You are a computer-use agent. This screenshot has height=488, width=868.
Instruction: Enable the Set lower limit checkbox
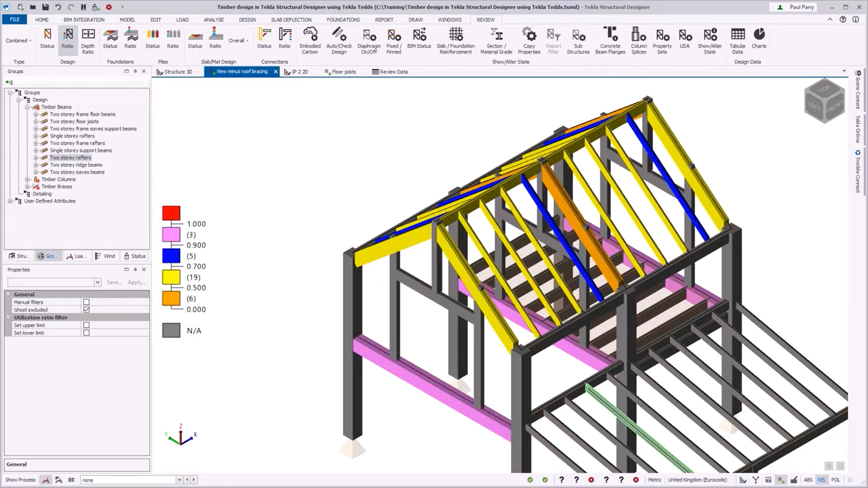point(86,333)
